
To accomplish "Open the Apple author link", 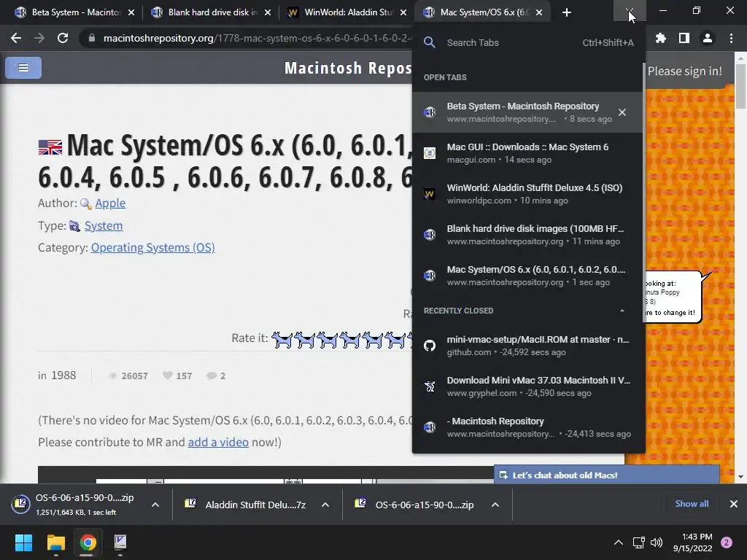I will [x=110, y=203].
